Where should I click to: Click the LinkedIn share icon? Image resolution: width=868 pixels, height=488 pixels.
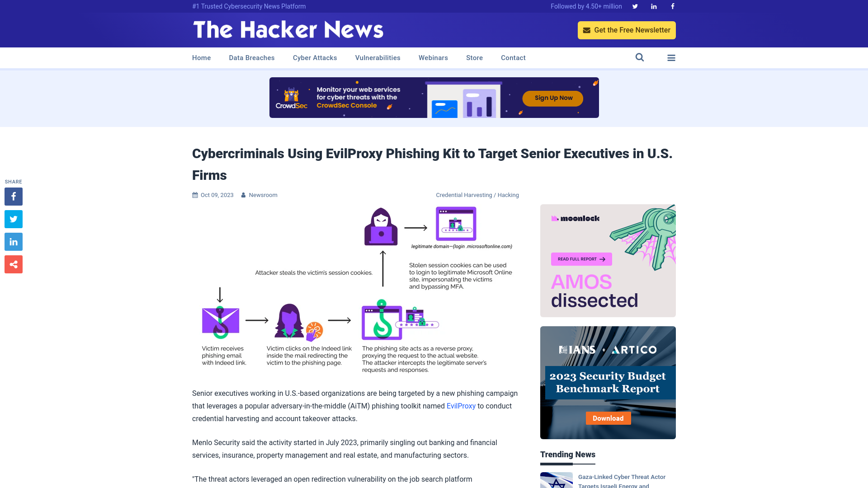pyautogui.click(x=13, y=242)
